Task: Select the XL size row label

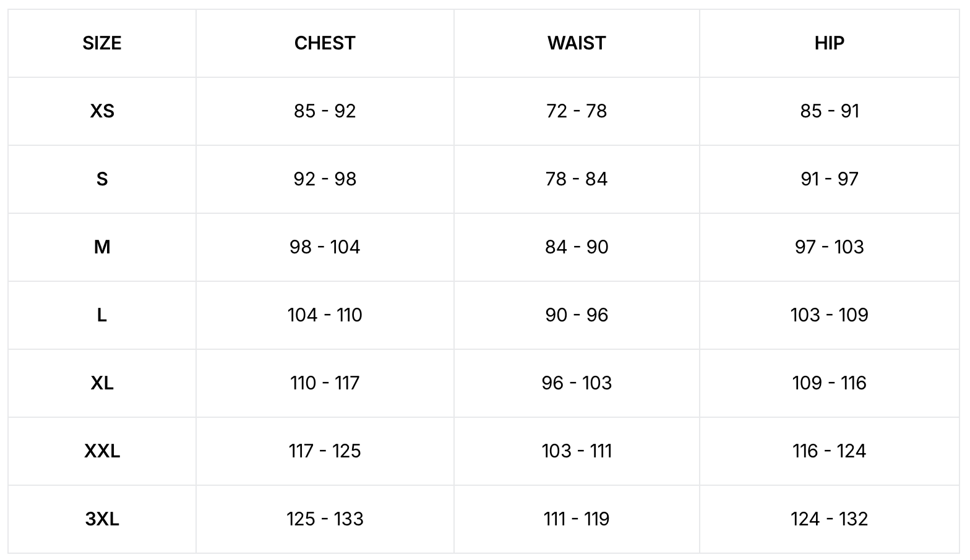Action: 102,383
